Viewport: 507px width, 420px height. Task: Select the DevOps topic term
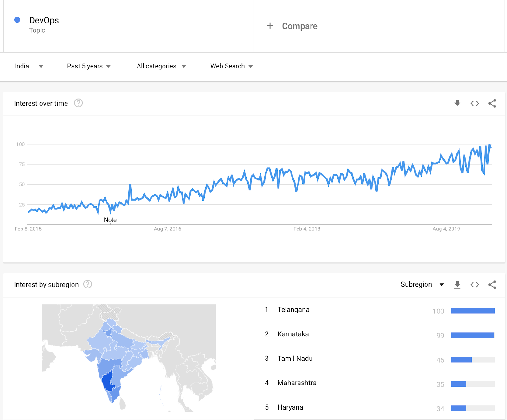tap(44, 20)
